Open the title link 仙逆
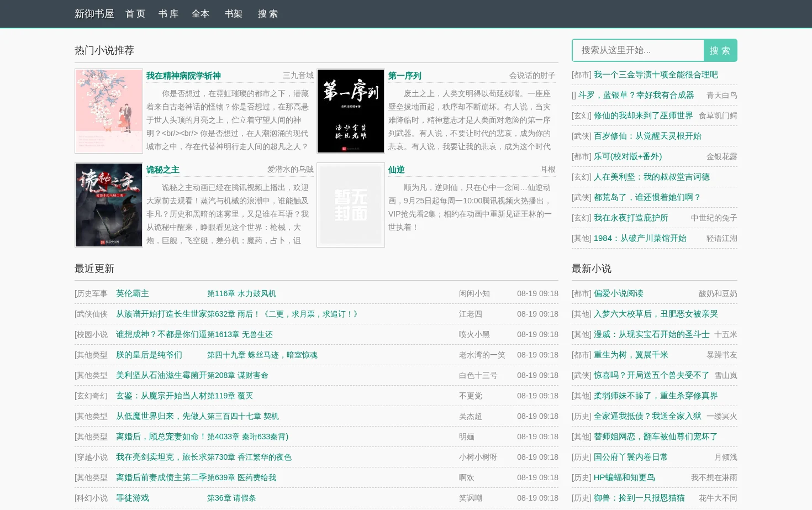The width and height of the screenshot is (812, 510). coord(397,170)
